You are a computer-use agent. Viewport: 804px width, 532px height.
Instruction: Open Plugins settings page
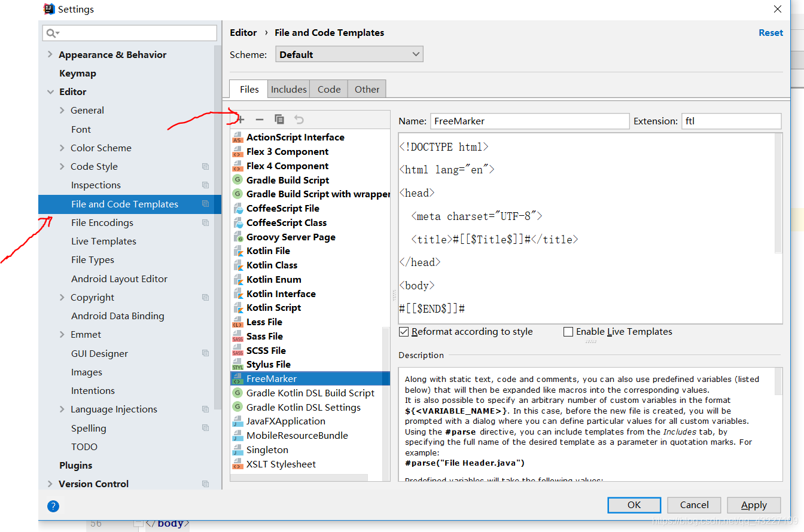(76, 466)
